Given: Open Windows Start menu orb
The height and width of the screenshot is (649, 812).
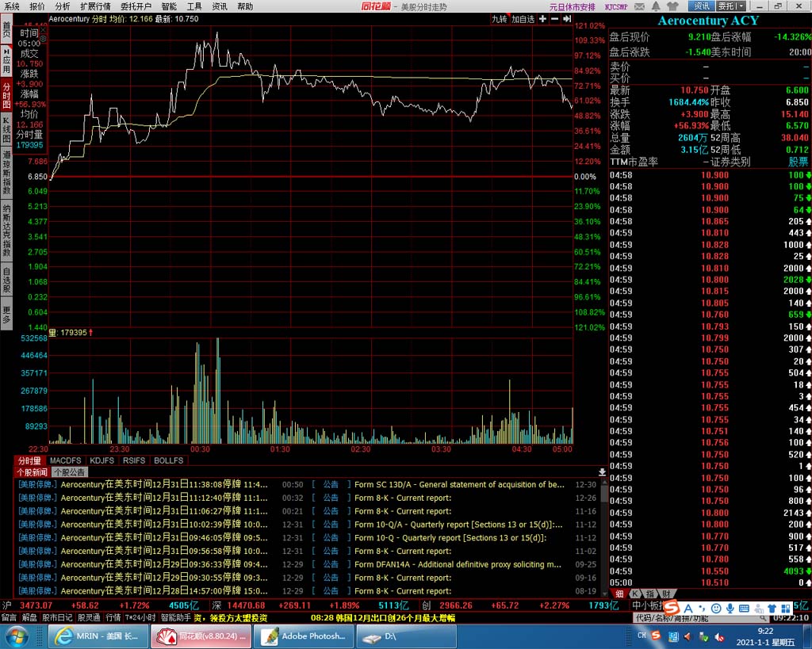Looking at the screenshot, I should click(17, 636).
